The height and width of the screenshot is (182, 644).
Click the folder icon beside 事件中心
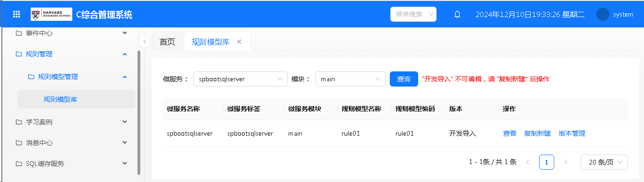coord(19,33)
